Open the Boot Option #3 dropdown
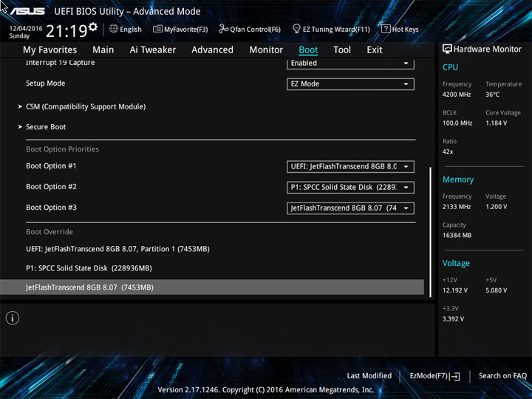This screenshot has width=532, height=399. (x=350, y=208)
